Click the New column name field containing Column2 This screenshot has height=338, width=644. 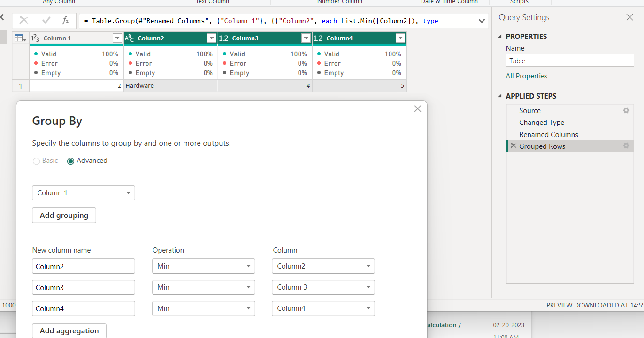coord(84,266)
